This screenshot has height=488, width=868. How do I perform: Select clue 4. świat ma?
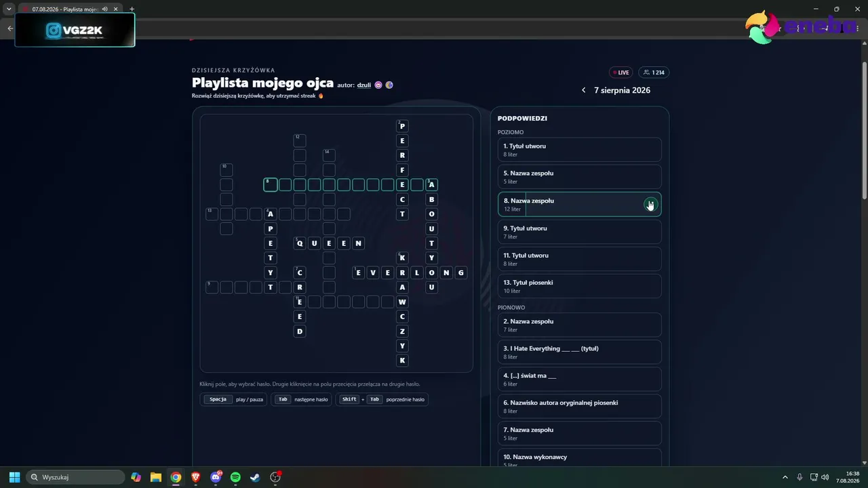(x=579, y=380)
